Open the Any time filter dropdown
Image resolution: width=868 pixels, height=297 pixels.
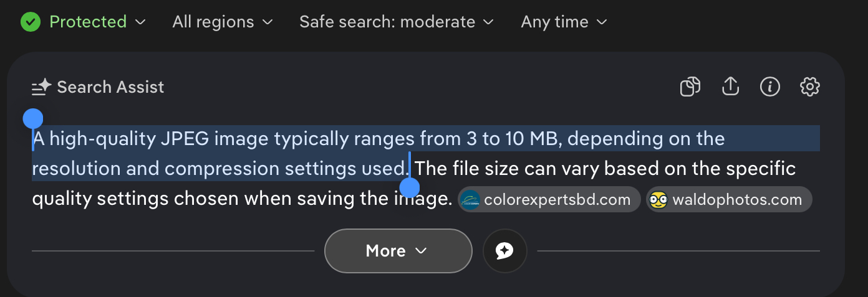coord(564,22)
